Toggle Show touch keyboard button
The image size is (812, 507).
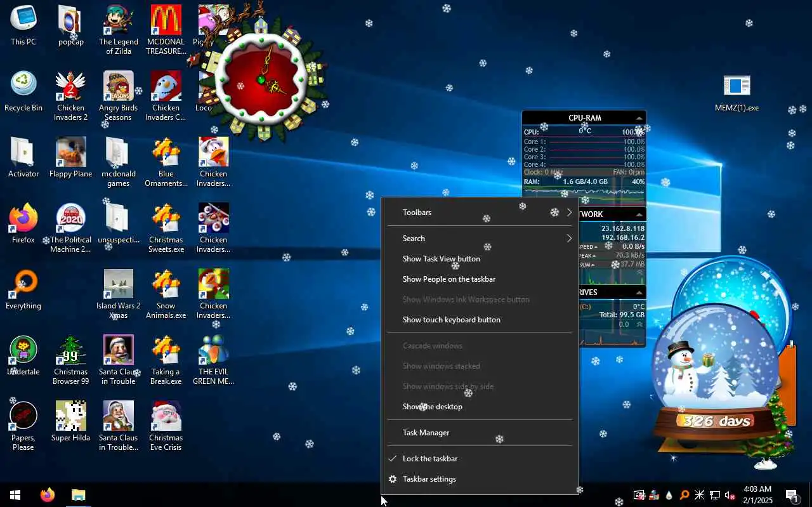tap(480, 320)
